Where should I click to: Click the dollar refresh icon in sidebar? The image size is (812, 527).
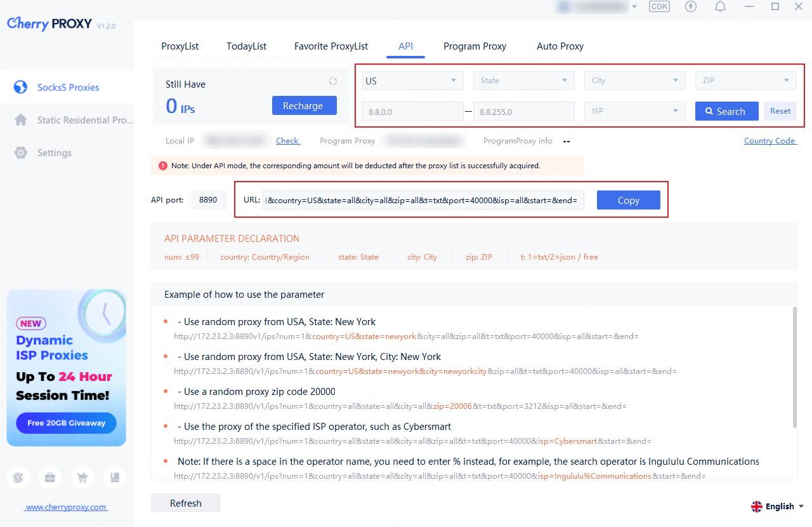[x=18, y=477]
